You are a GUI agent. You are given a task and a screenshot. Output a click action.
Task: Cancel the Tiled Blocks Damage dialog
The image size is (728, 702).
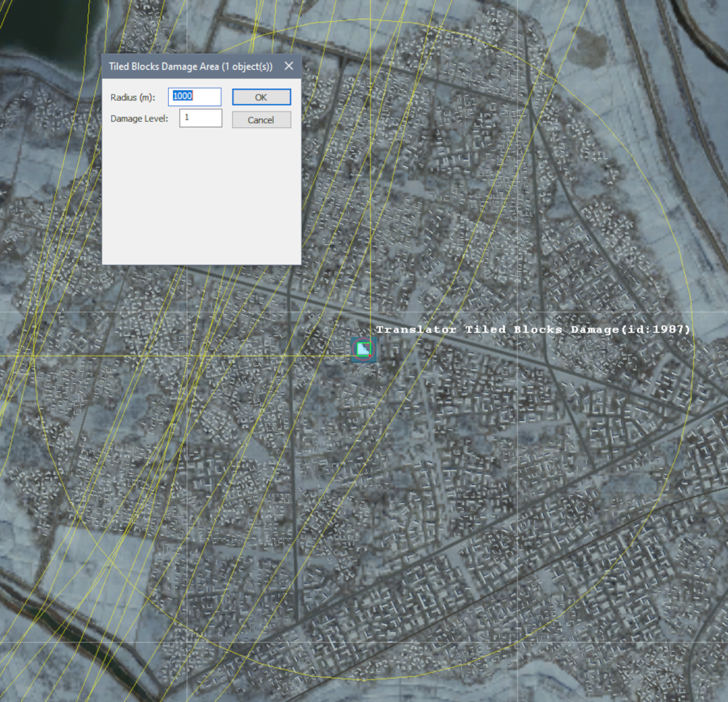click(x=261, y=119)
